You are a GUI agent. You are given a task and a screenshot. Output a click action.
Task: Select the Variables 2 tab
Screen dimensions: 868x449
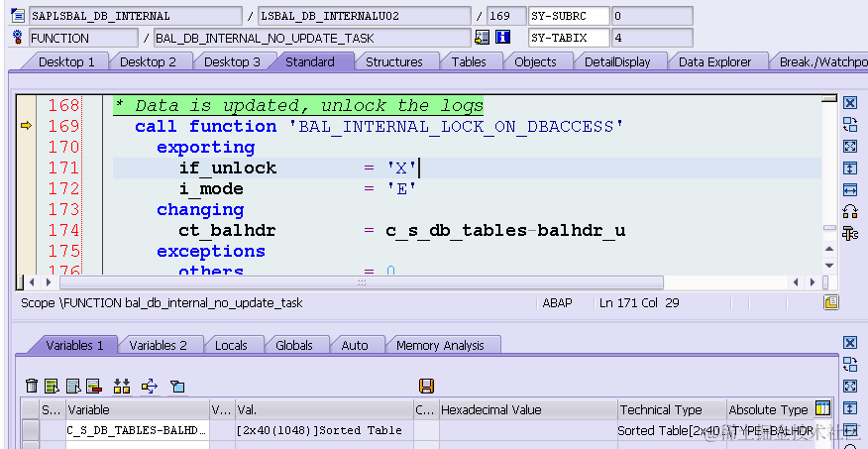(158, 346)
